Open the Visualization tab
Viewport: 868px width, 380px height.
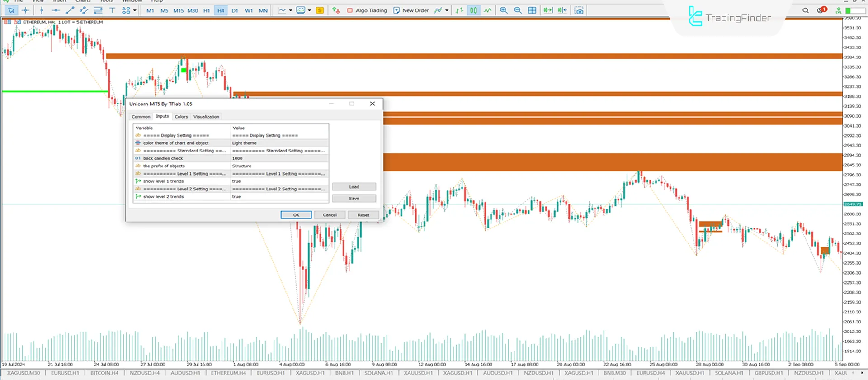206,117
